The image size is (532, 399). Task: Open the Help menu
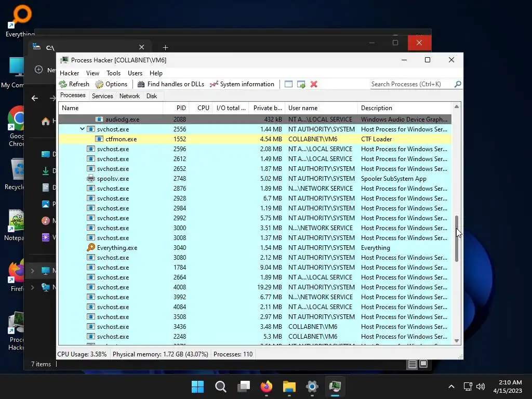point(156,73)
